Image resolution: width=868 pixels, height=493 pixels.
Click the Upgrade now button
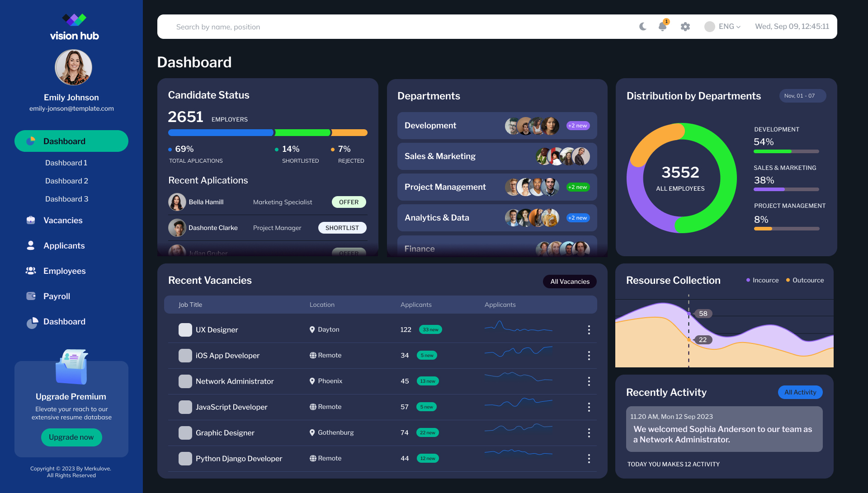(71, 437)
